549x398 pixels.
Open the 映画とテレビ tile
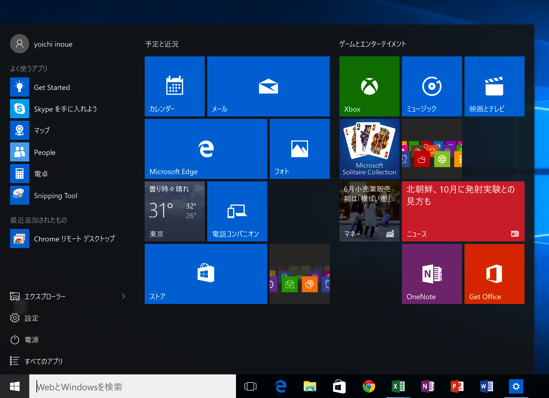coord(494,86)
